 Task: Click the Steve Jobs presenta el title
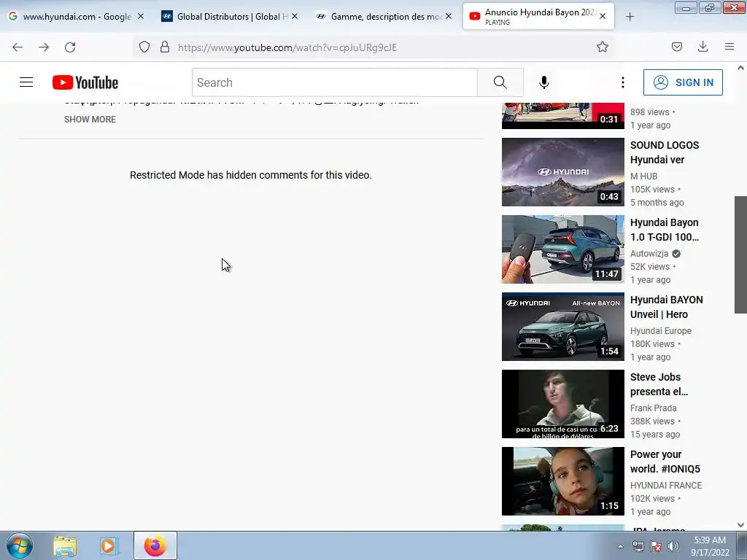click(x=659, y=384)
